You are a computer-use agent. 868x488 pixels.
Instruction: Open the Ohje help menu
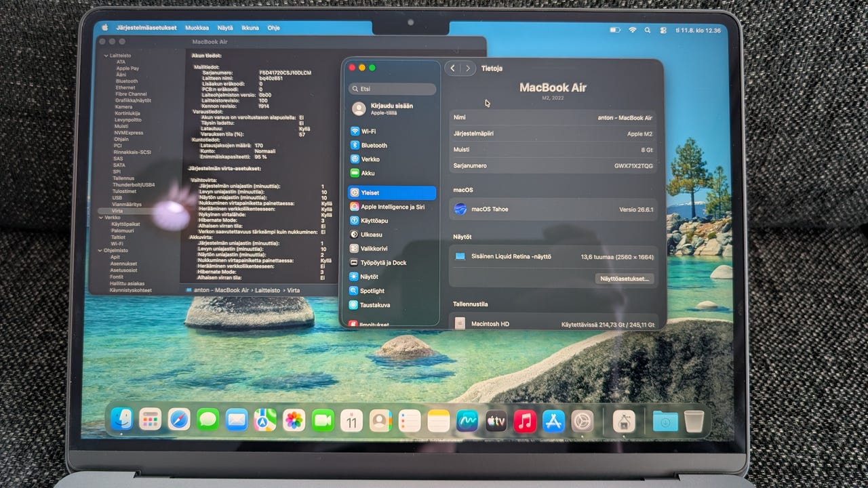[273, 28]
